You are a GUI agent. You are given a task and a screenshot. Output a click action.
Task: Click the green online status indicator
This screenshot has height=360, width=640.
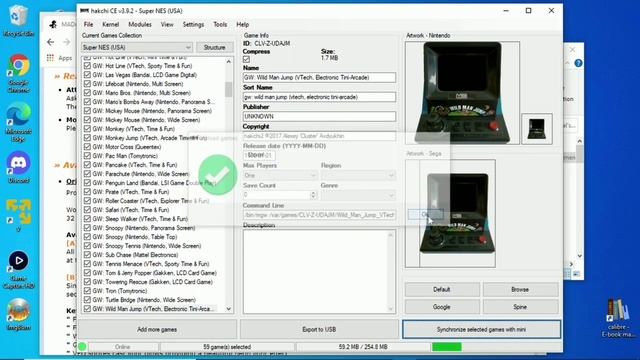(82, 347)
